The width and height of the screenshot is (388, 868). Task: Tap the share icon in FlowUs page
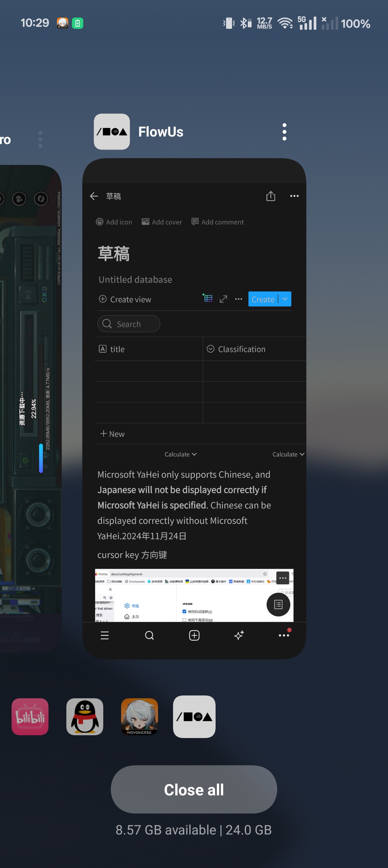click(271, 196)
